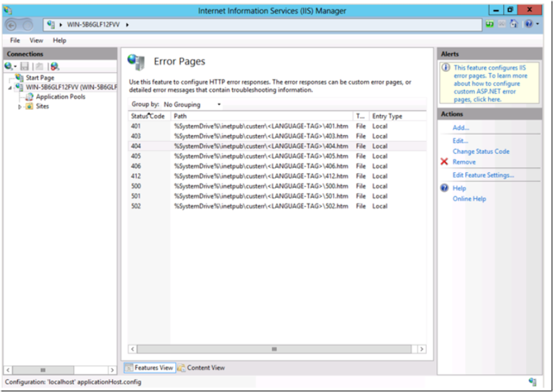Collapse the WIN-5B6GLF12FVV server node arrow
Screen dimensions: 553x392
coord(10,87)
